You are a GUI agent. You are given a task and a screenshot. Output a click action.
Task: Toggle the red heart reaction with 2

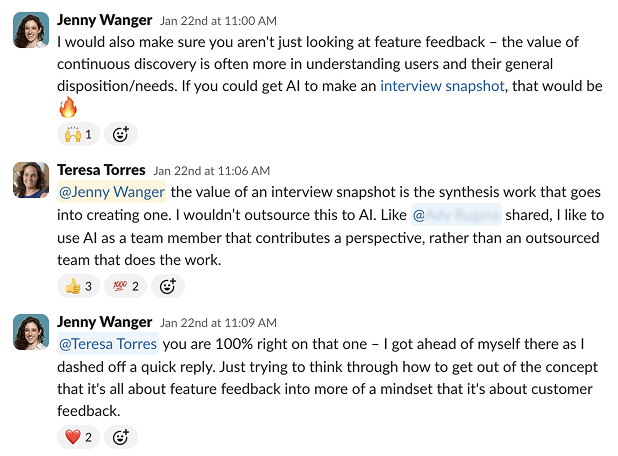(x=78, y=437)
